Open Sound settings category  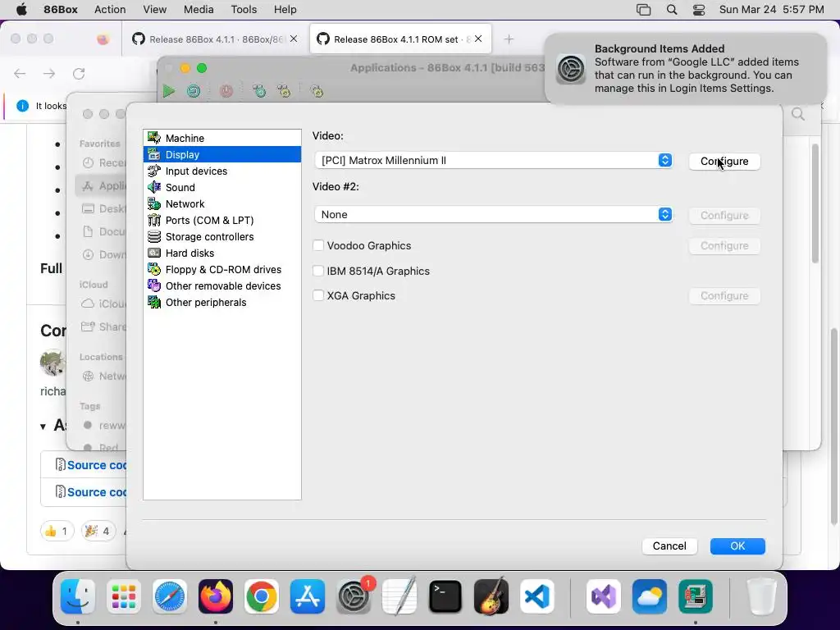point(221,188)
